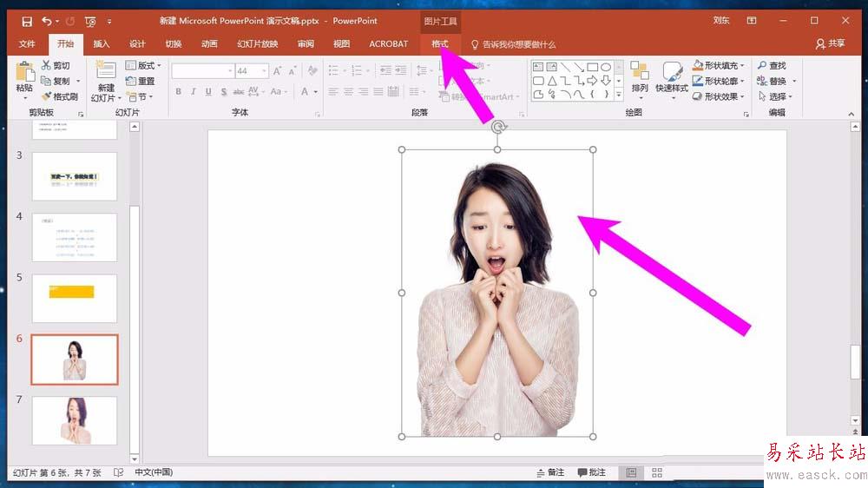Undo the last action
Screen dimensions: 868x488
pyautogui.click(x=47, y=20)
